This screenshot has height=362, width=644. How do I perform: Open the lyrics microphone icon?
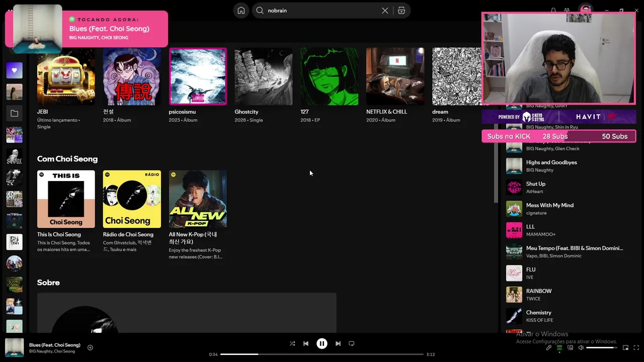549,347
